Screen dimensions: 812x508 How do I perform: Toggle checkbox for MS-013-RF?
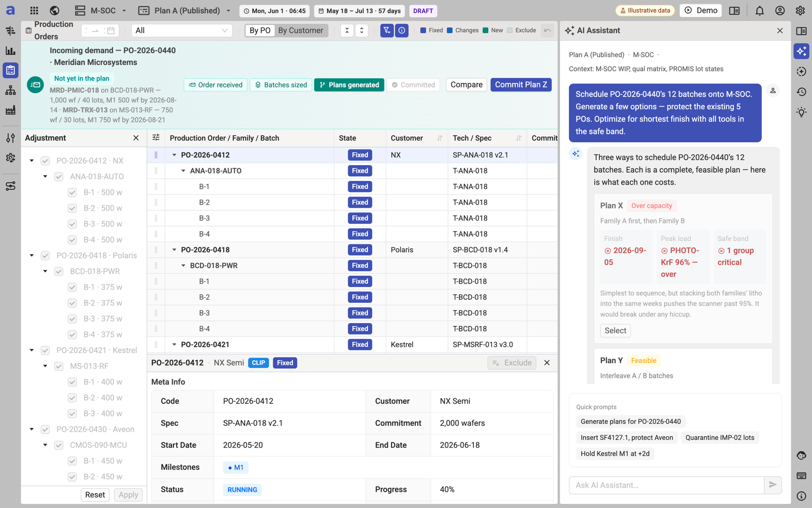(x=59, y=366)
